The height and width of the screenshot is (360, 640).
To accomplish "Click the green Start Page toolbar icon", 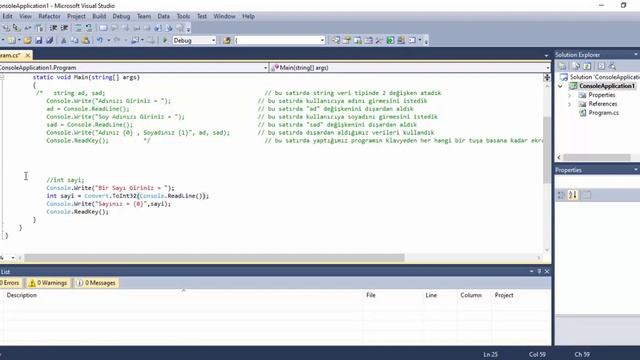I will point(390,40).
